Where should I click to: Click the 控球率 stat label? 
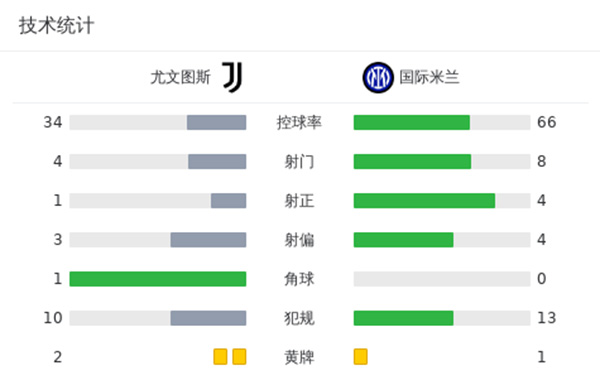pos(299,122)
